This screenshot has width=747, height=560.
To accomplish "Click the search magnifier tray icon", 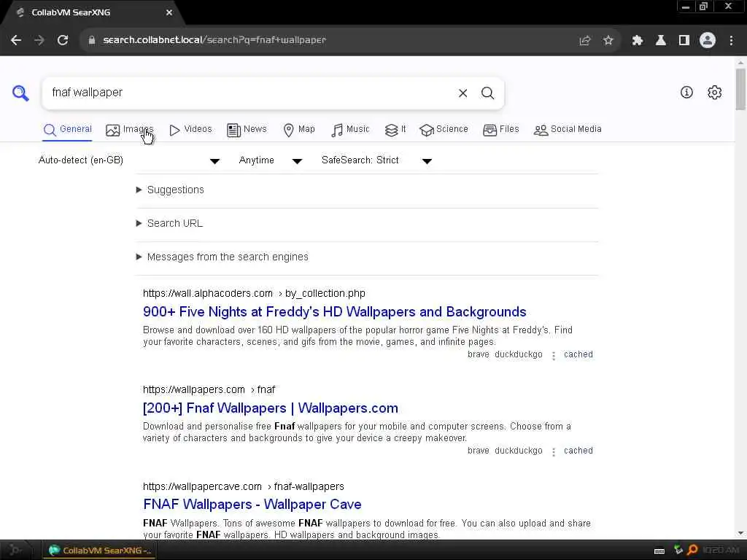I will click(692, 550).
